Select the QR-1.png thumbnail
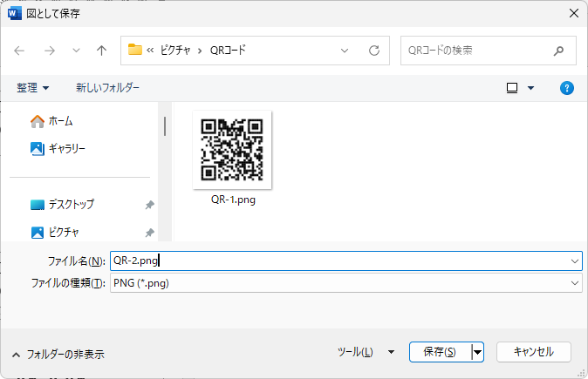 pos(232,150)
